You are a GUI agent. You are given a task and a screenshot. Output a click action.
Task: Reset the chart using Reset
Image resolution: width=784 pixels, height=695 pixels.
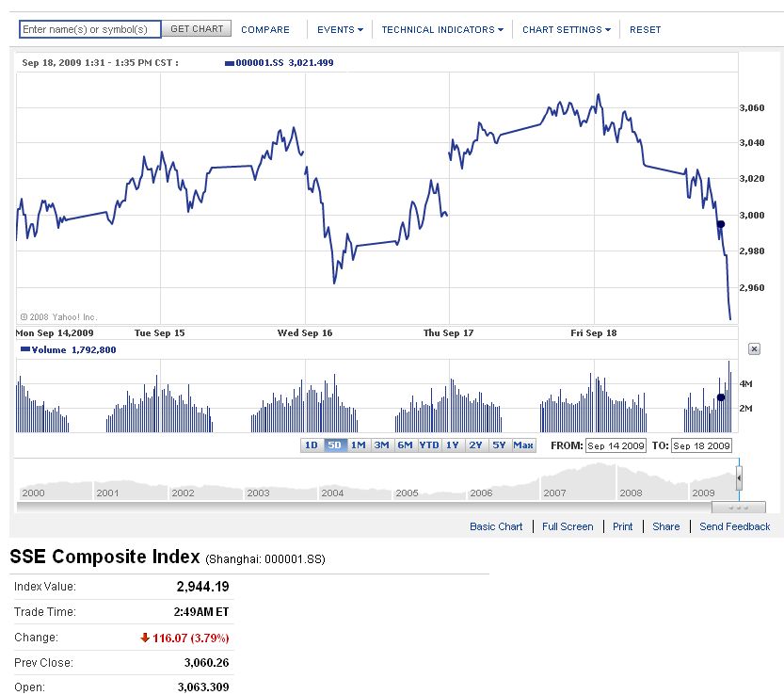pyautogui.click(x=645, y=29)
